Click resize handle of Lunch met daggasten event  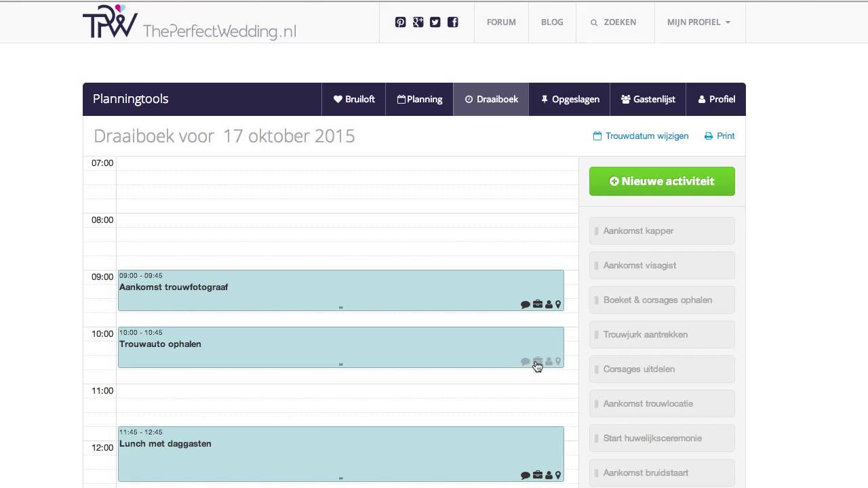(340, 479)
